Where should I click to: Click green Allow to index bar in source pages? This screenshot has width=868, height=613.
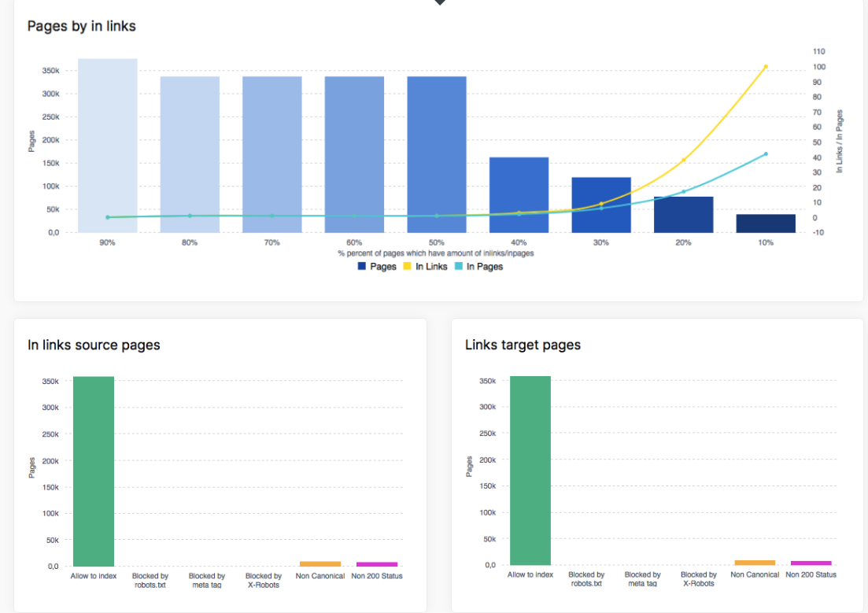tap(94, 471)
